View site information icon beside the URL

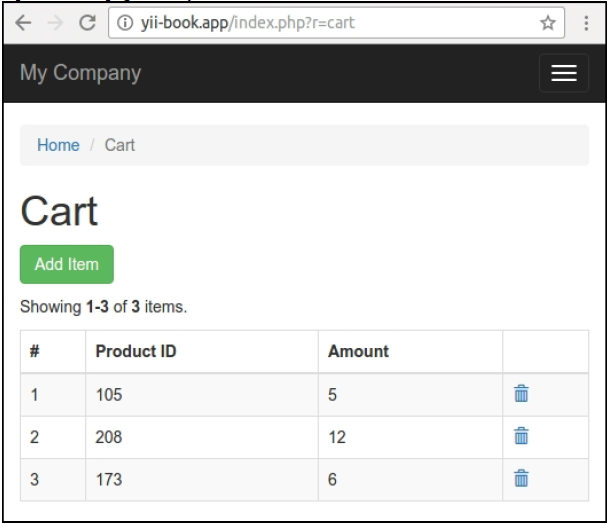(x=125, y=23)
